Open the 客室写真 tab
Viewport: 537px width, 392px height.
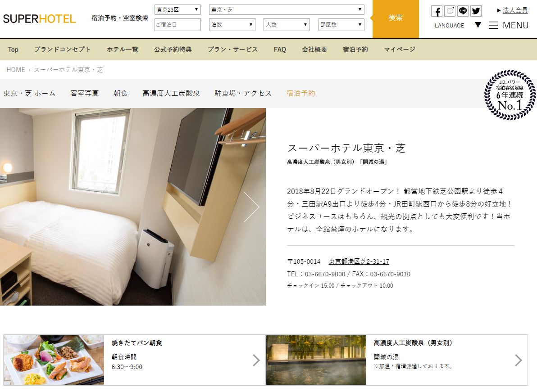(84, 93)
